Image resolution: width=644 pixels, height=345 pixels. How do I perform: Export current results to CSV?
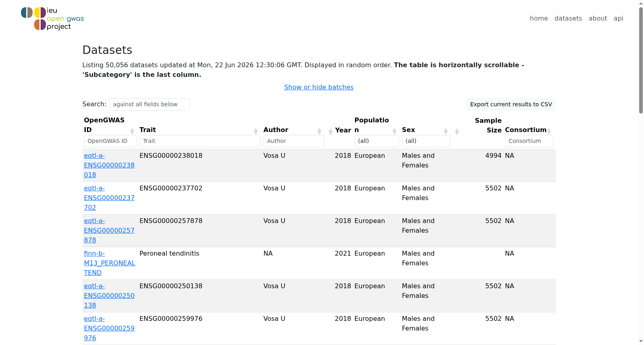click(511, 104)
